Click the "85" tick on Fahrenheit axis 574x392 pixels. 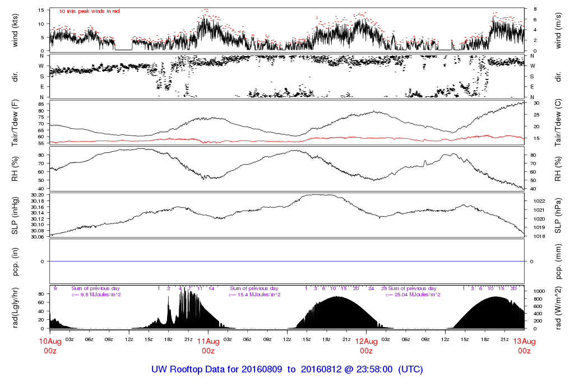[41, 104]
